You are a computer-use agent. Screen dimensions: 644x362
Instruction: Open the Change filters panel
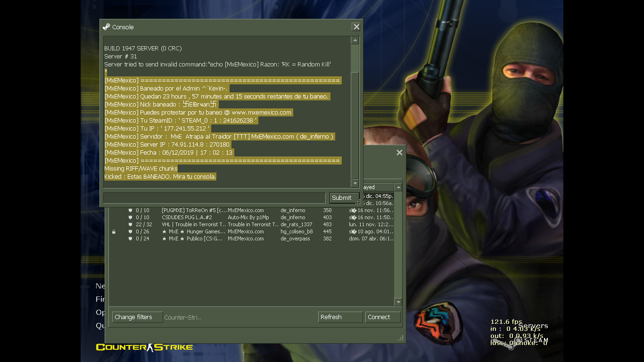[x=137, y=317]
